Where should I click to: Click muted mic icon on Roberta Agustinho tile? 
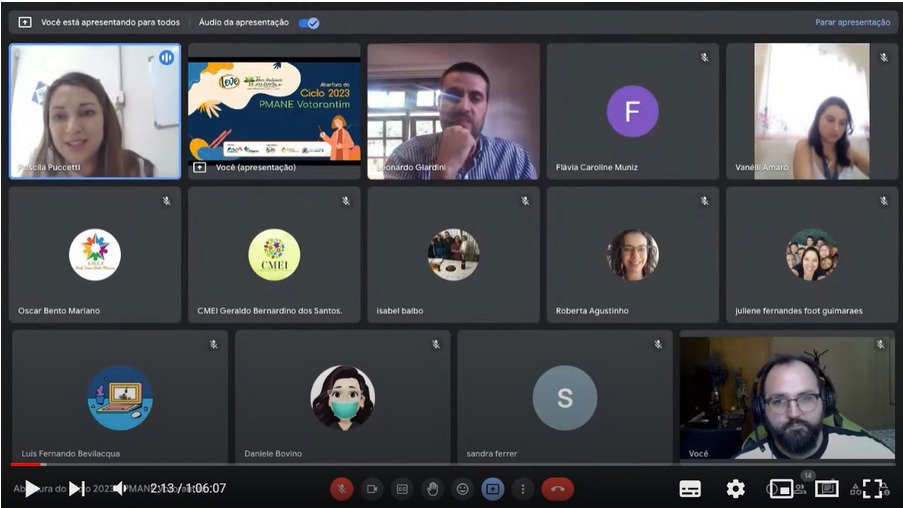point(704,201)
